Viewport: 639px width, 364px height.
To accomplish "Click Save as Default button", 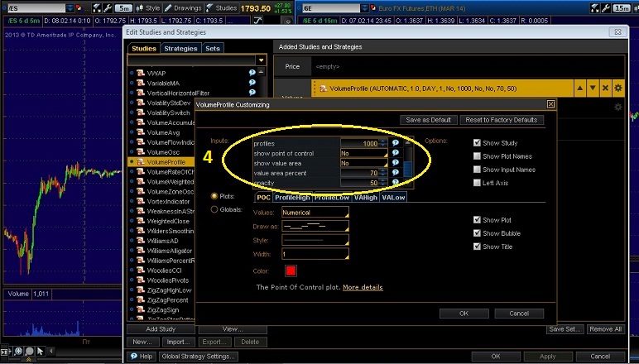I will (428, 120).
